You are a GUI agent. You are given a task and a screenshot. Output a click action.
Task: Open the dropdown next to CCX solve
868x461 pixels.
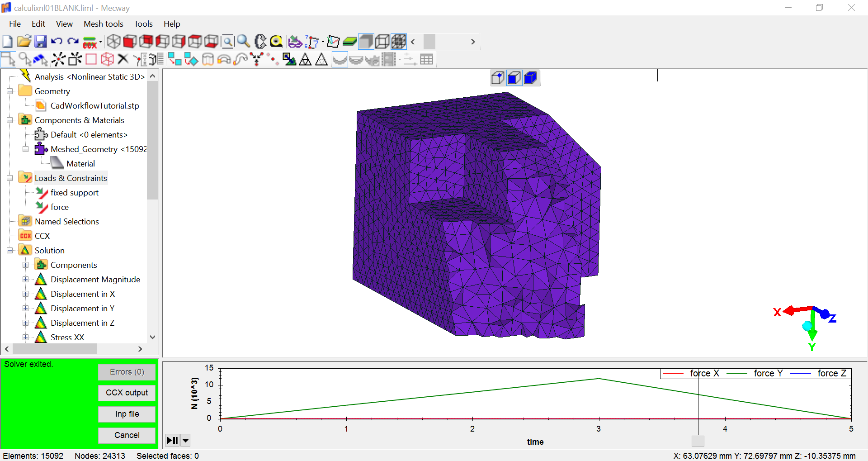point(100,42)
